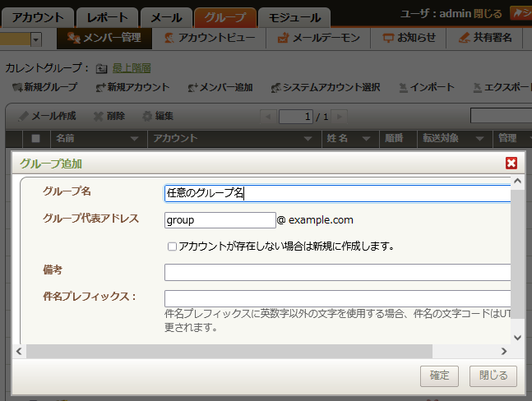Click the システムアカウント選択 icon
The image size is (532, 401).
(x=275, y=88)
